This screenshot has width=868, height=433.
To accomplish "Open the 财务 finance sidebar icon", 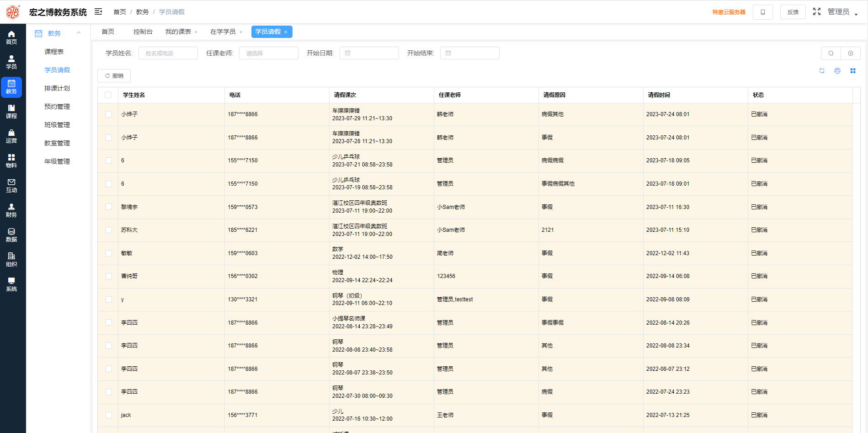I will tap(11, 210).
